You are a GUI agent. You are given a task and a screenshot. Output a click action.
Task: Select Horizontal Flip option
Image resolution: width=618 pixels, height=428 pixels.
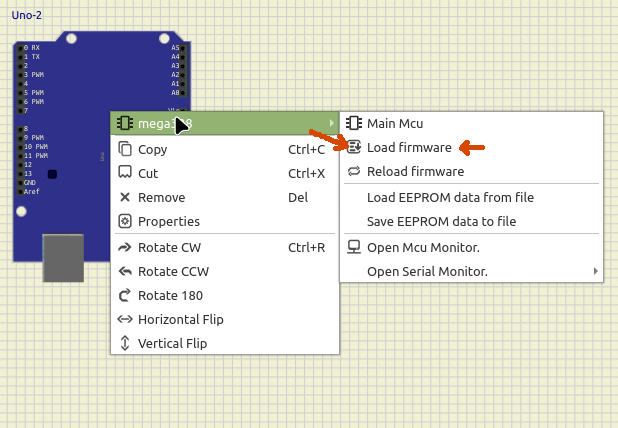pos(180,319)
